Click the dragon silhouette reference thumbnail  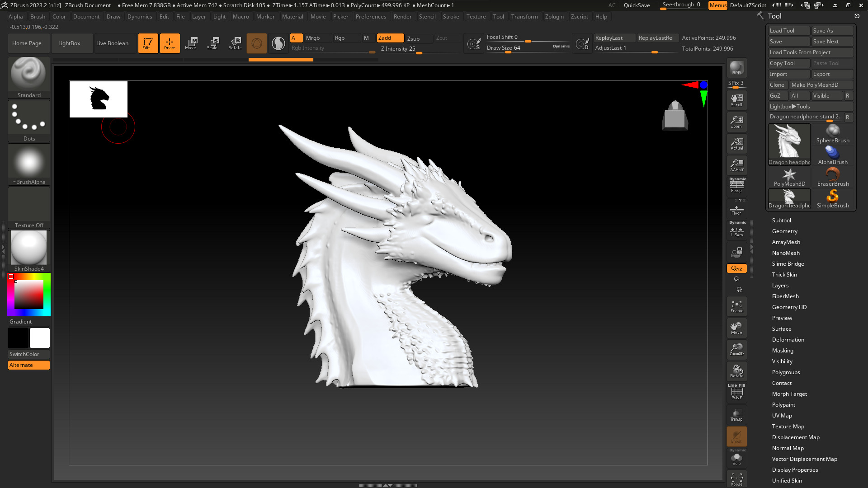(99, 99)
